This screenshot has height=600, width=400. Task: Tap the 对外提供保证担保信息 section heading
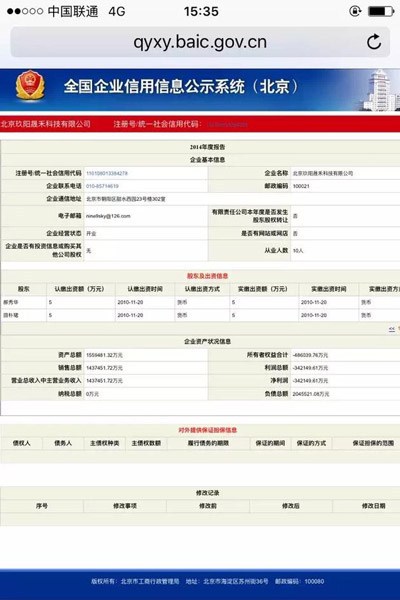pos(207,430)
